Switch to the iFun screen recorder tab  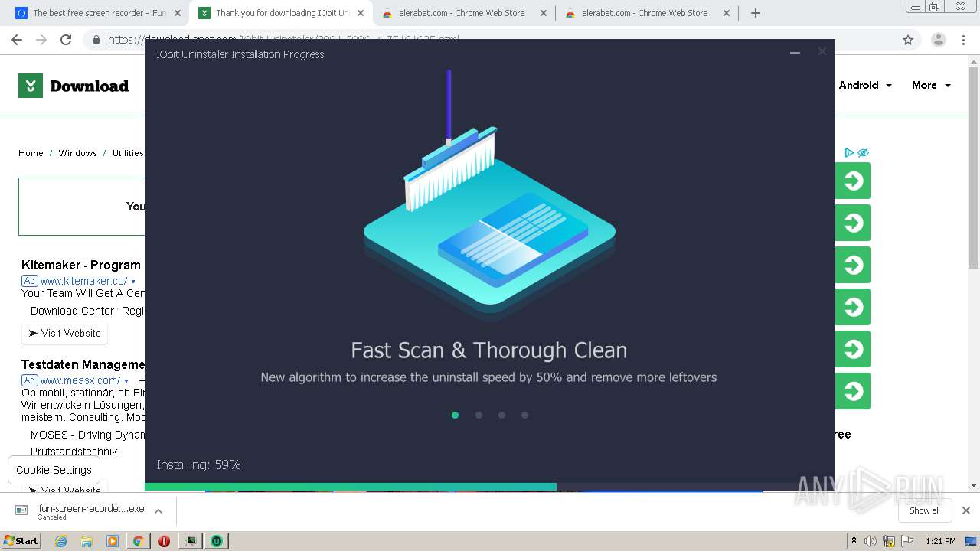pyautogui.click(x=97, y=13)
